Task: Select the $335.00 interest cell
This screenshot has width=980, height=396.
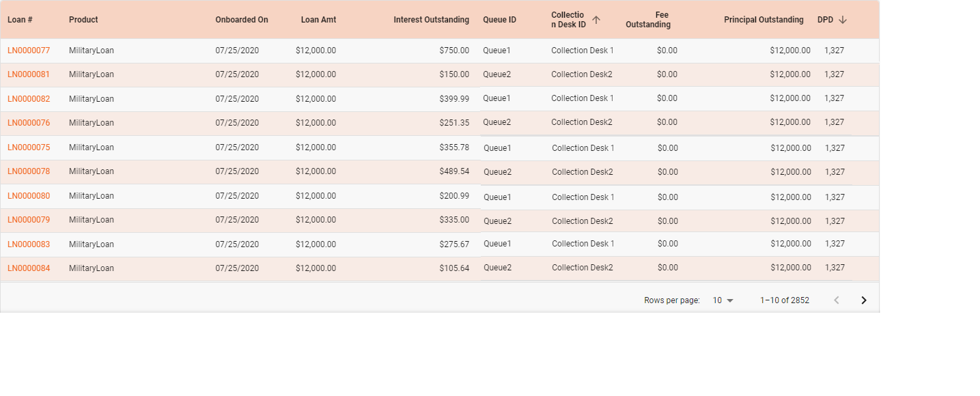Action: (x=454, y=220)
